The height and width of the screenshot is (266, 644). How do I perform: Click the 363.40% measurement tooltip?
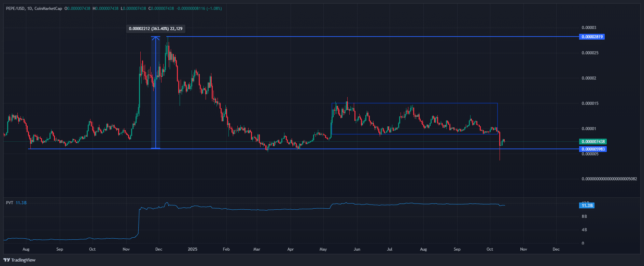(x=155, y=29)
